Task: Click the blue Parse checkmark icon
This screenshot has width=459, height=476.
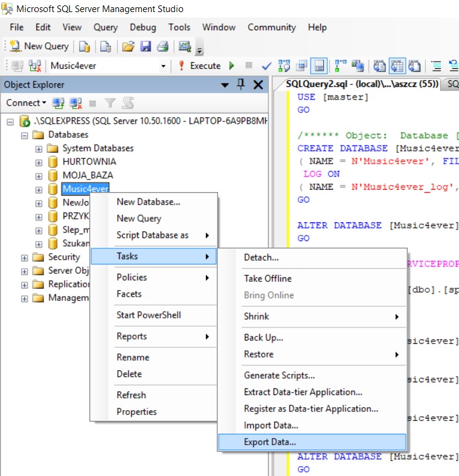Action: point(266,66)
